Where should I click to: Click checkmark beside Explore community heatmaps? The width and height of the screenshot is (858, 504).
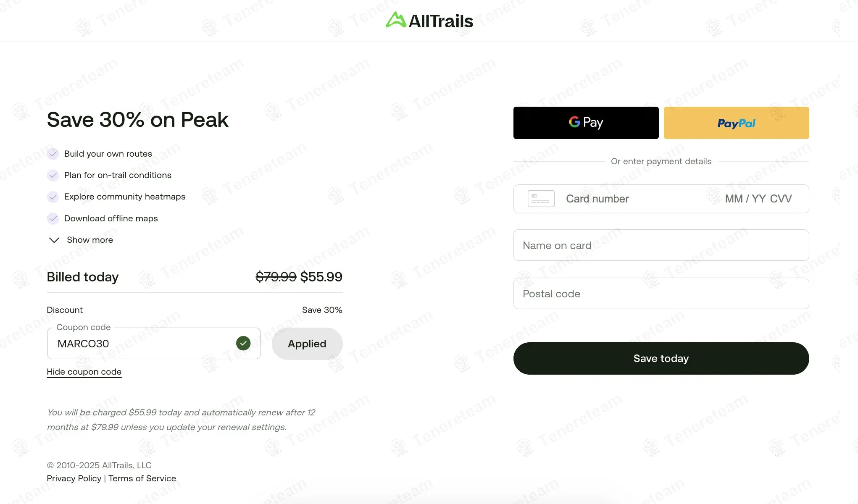pos(53,197)
